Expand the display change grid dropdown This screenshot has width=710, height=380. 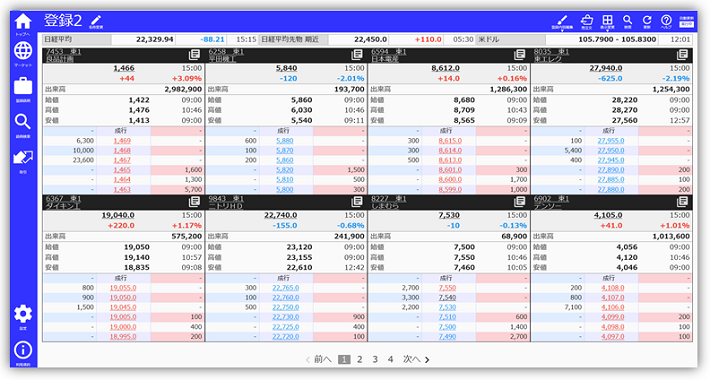(x=607, y=21)
